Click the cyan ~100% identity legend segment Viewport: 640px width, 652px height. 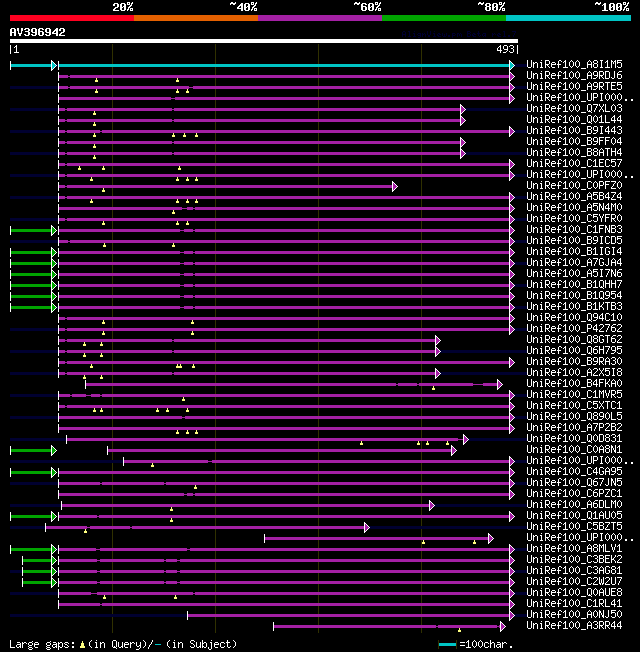pyautogui.click(x=568, y=18)
